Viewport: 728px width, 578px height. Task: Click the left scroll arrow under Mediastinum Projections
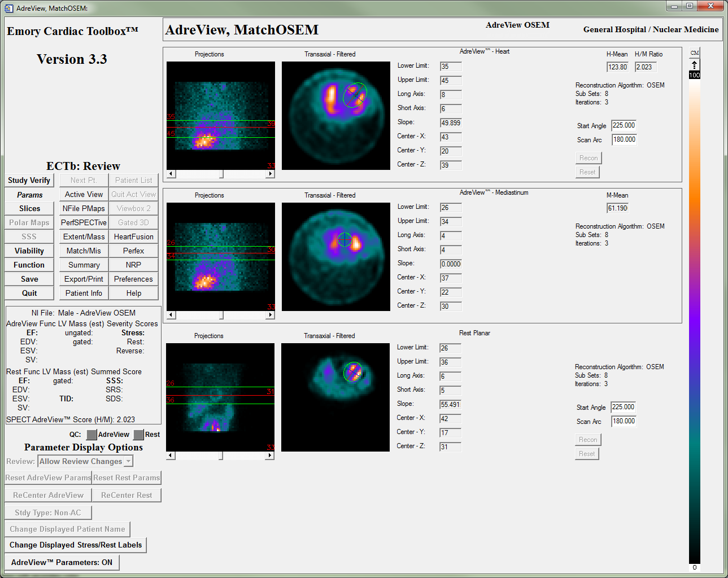[171, 315]
